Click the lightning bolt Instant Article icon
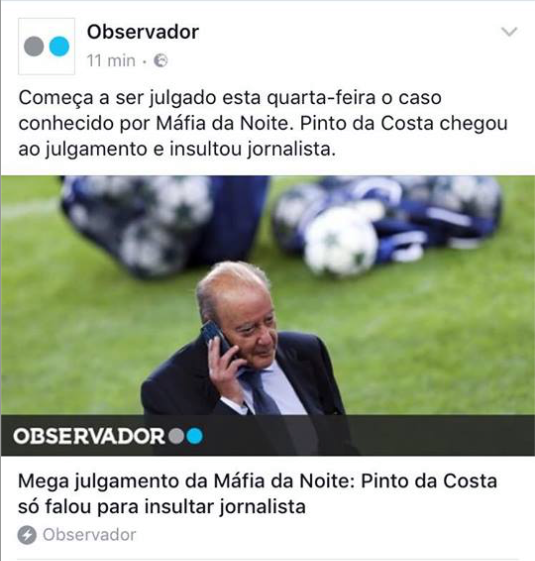535x561 pixels. (27, 535)
